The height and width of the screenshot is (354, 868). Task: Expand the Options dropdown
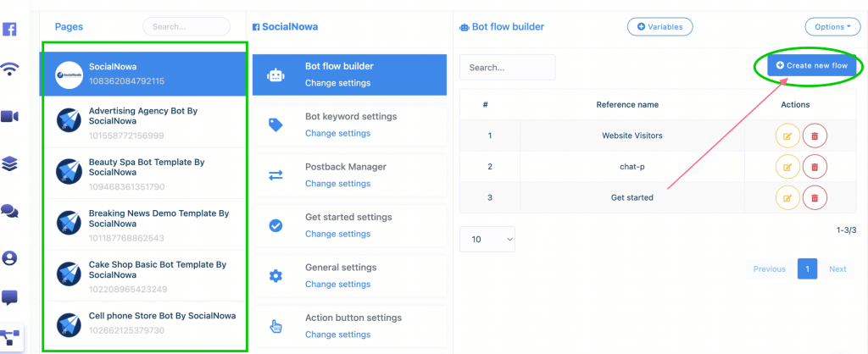(832, 26)
